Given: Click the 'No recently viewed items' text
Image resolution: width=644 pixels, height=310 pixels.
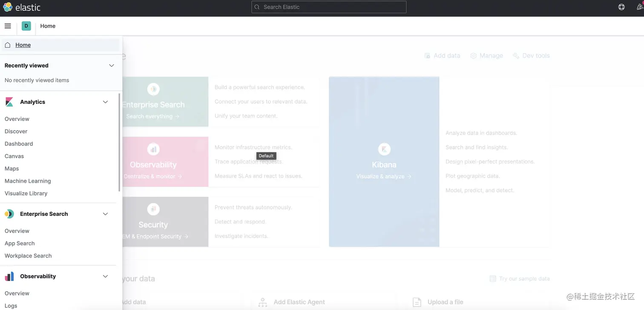Looking at the screenshot, I should (x=37, y=80).
